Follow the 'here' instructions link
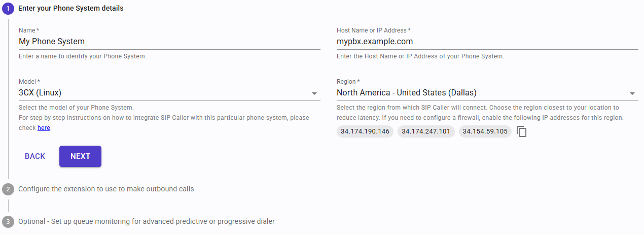 click(44, 128)
